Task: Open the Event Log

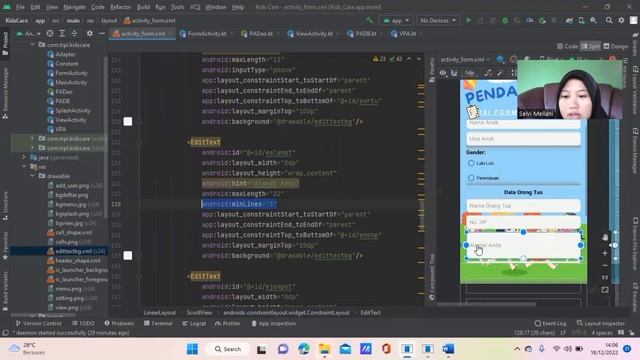Action: [x=550, y=323]
